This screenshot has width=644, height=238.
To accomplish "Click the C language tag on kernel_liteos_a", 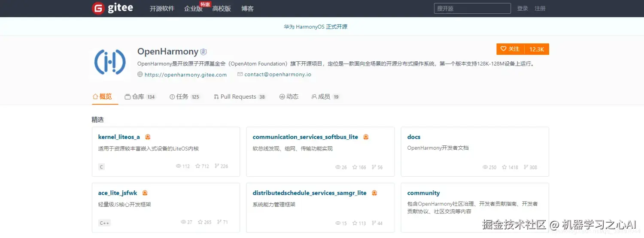I will click(102, 167).
